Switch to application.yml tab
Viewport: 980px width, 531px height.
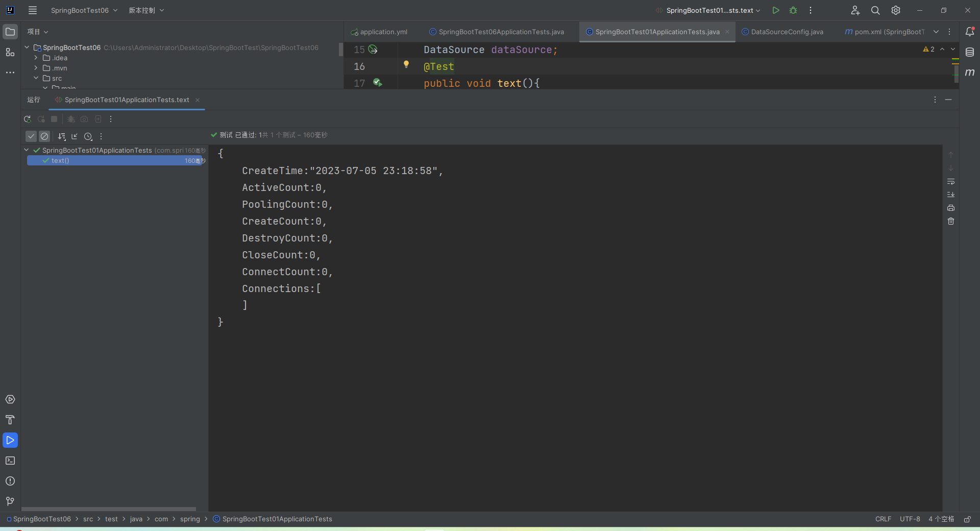point(379,32)
